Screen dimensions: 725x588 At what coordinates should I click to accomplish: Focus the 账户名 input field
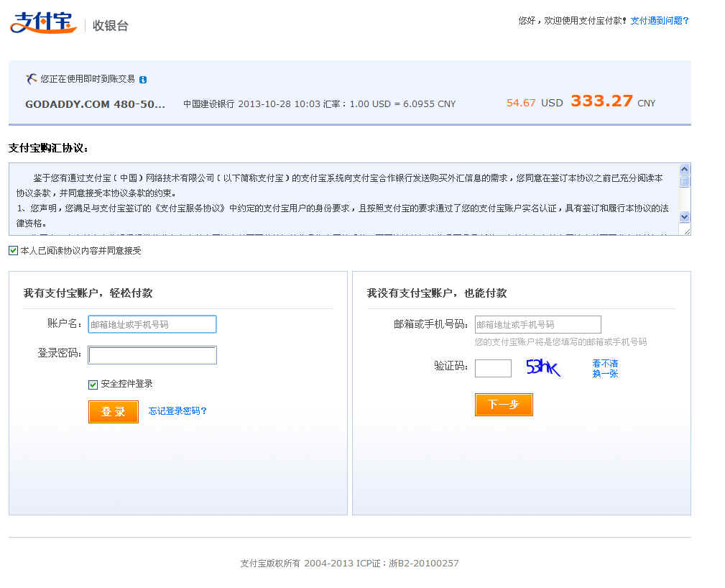tap(152, 324)
